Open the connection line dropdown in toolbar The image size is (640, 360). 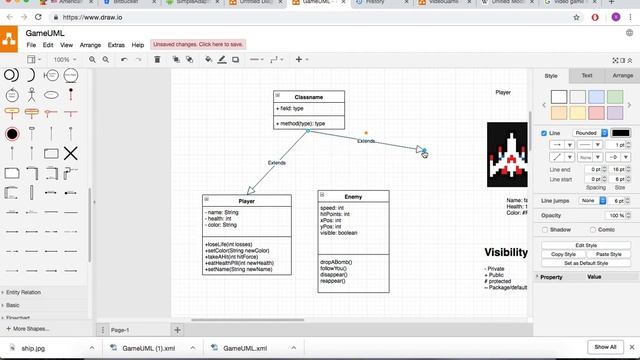(256, 60)
